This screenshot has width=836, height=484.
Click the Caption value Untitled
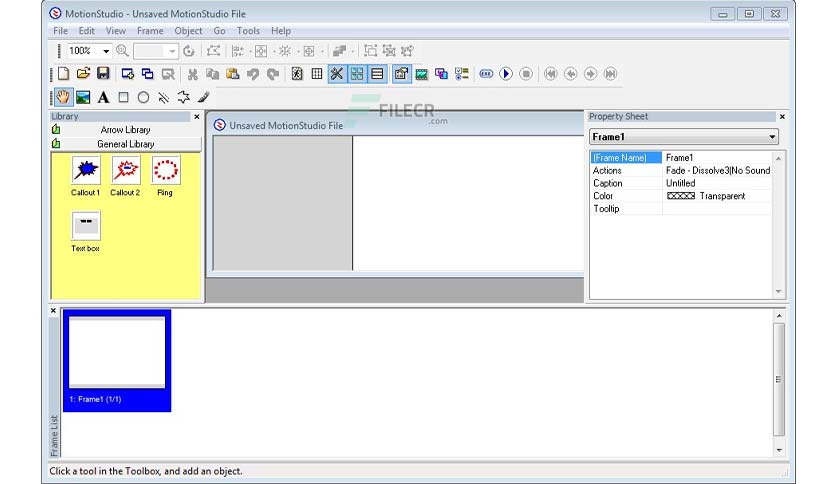point(680,183)
